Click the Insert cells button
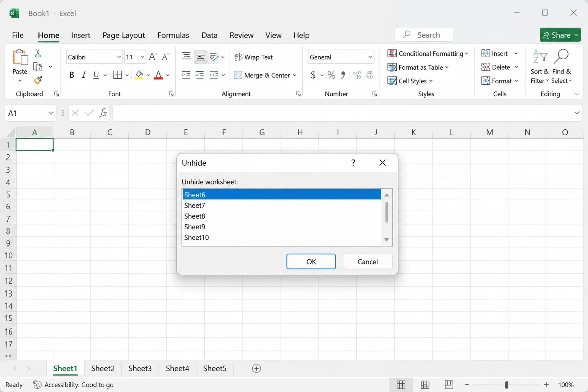This screenshot has width=588, height=392. pos(495,54)
